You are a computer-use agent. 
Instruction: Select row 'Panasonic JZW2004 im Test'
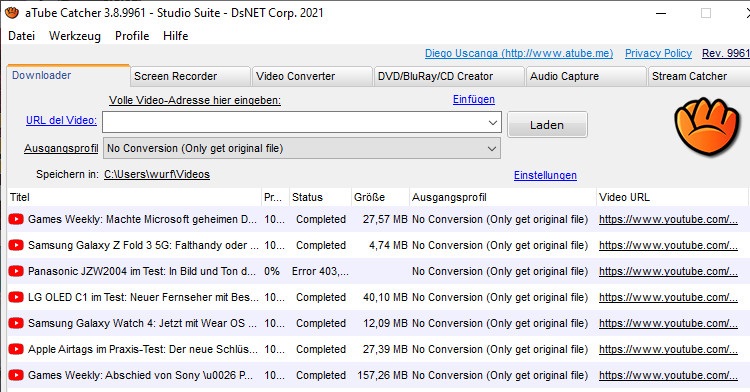378,271
